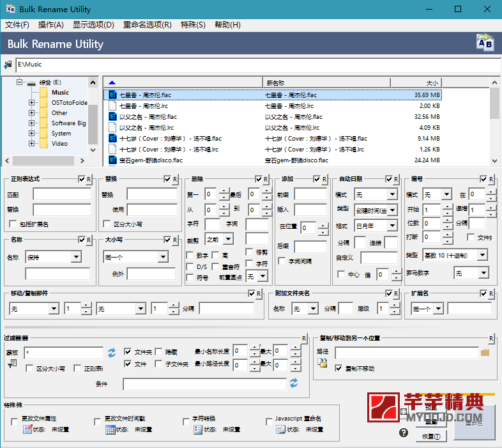Image resolution: width=502 pixels, height=448 pixels.
Task: Expand the Video folder tree node
Action: [x=31, y=144]
